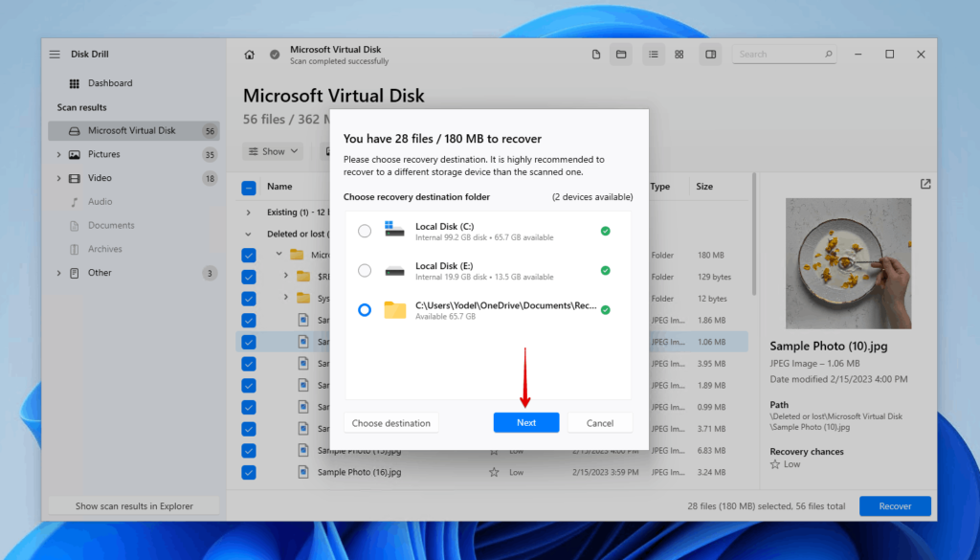Uncheck Sample Photo (16).jpg from recovery
Viewport: 980px width, 560px height.
click(x=249, y=472)
